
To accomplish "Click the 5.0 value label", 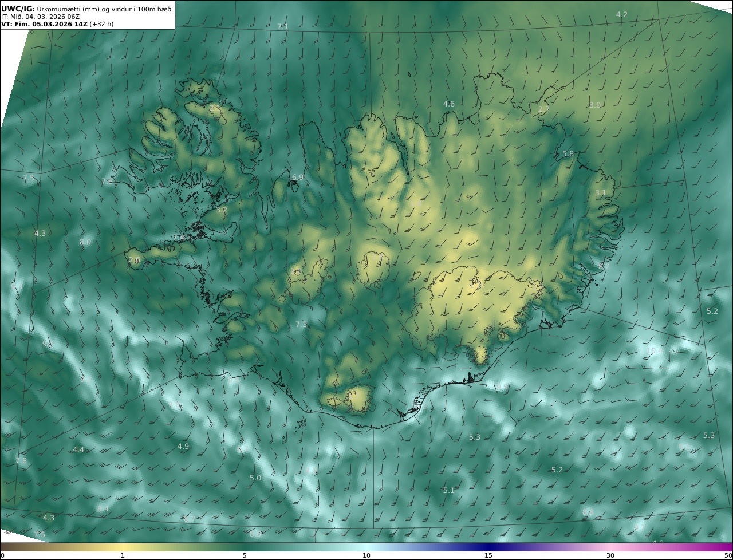I will click(255, 478).
